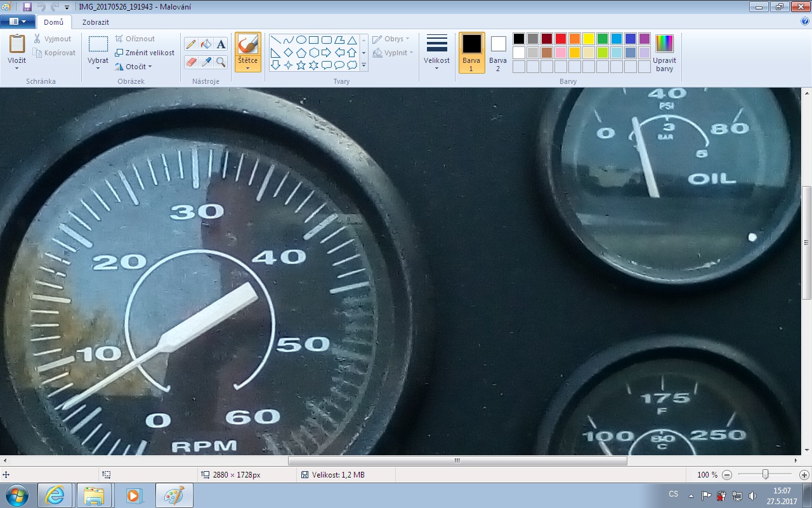Select the Five-point star shape

pyautogui.click(x=301, y=65)
